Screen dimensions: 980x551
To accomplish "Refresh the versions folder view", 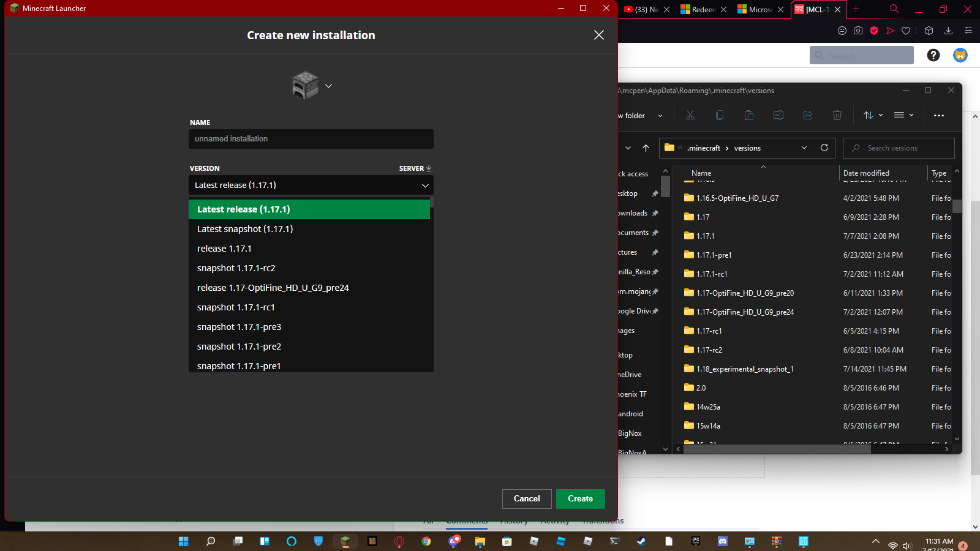I will (824, 148).
